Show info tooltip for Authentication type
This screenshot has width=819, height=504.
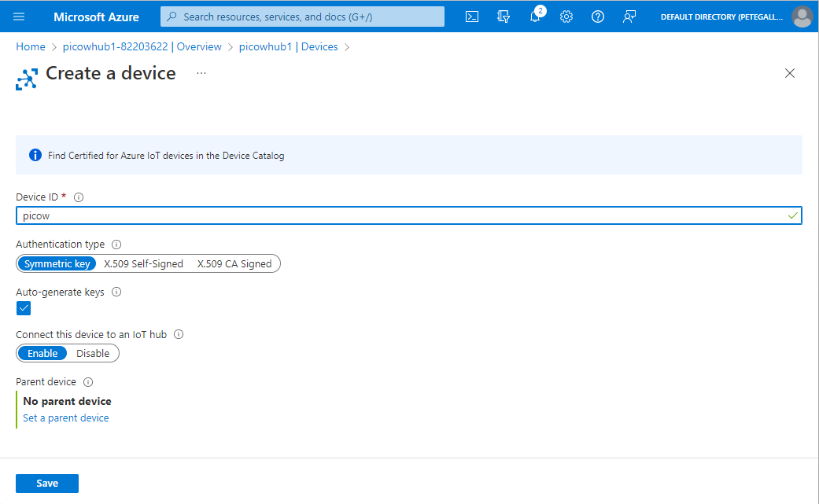pos(116,245)
